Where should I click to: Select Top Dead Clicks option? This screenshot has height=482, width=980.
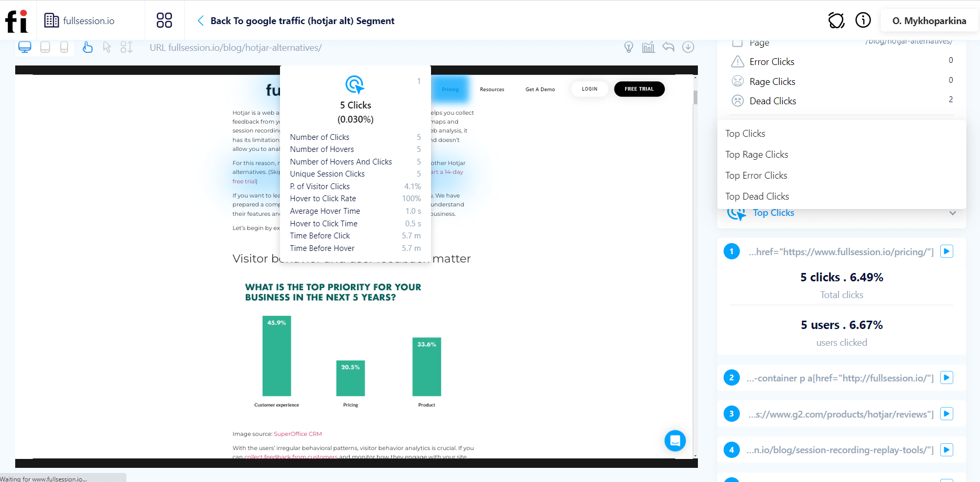(x=842, y=196)
